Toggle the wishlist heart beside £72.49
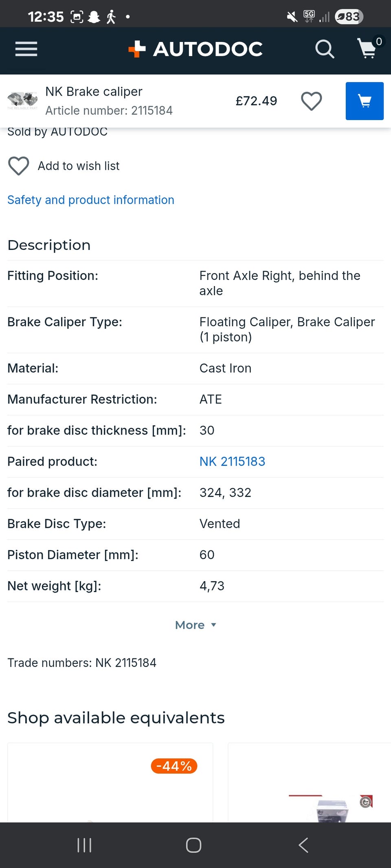The image size is (391, 868). pyautogui.click(x=312, y=101)
